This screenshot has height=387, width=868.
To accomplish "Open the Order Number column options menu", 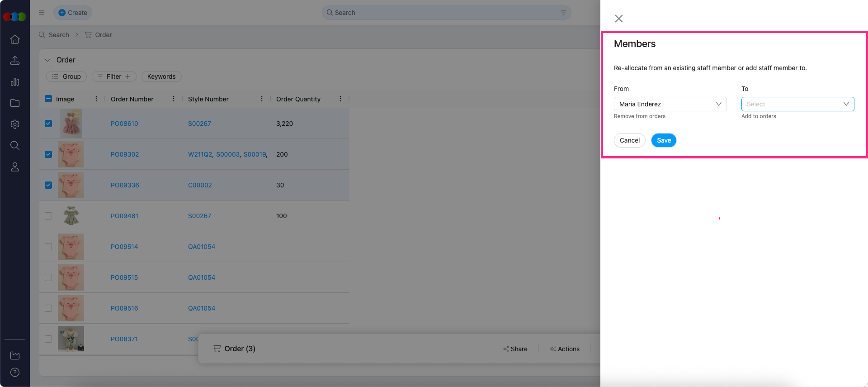I will point(174,99).
